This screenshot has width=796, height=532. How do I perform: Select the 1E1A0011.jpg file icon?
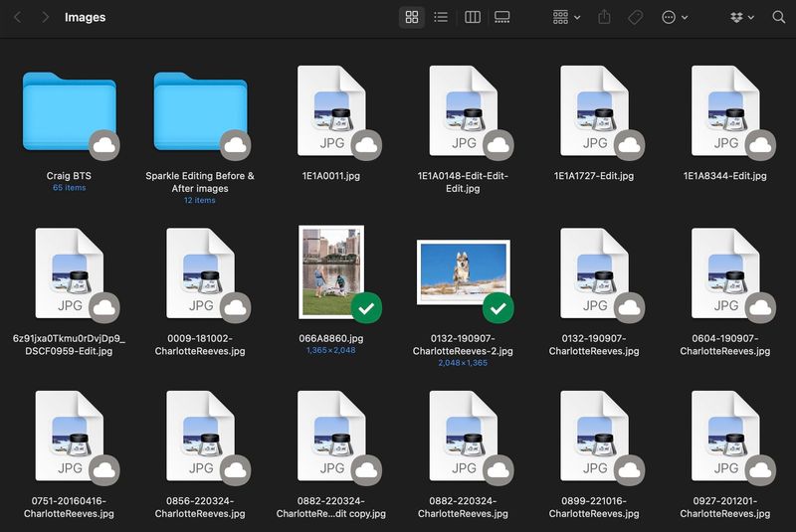pos(331,110)
